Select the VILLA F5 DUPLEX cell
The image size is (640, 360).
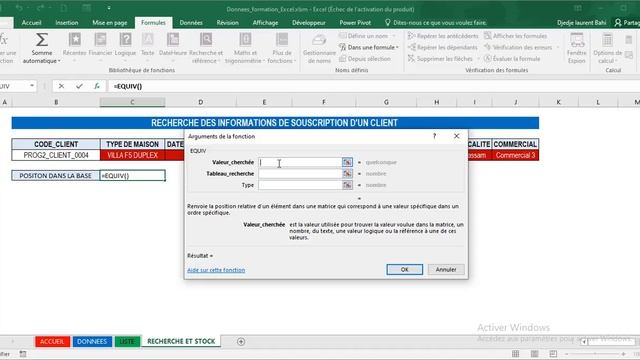point(132,155)
